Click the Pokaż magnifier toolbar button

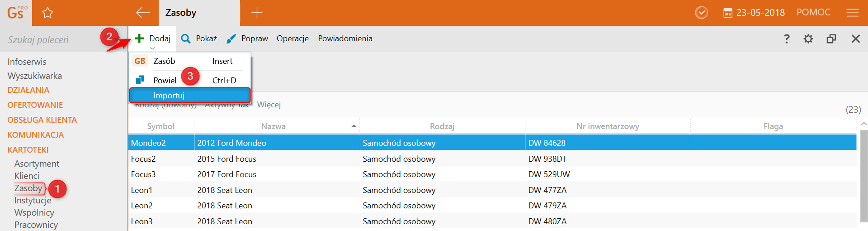(199, 38)
